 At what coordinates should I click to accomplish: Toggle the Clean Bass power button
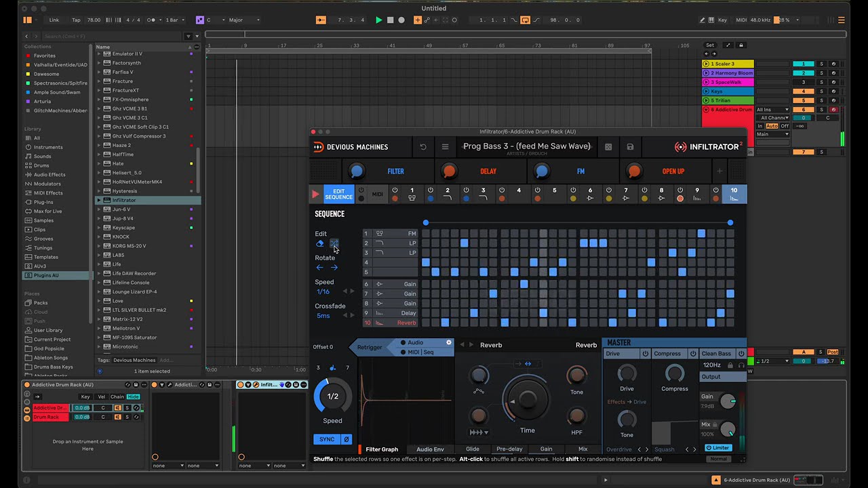click(741, 354)
